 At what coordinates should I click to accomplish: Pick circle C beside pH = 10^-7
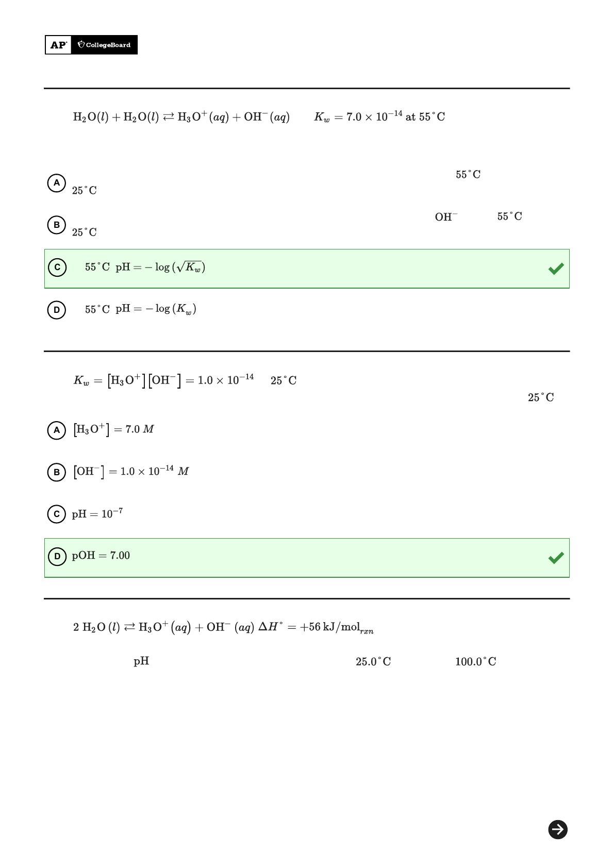coord(57,514)
